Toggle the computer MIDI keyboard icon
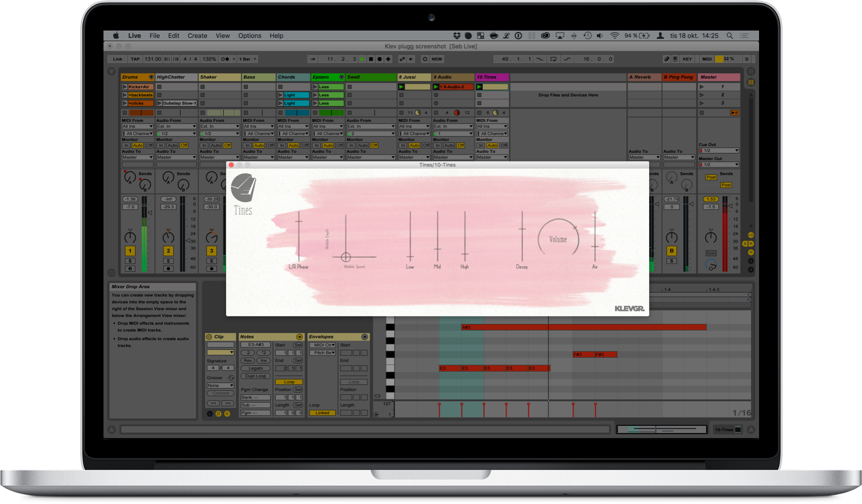 (675, 59)
